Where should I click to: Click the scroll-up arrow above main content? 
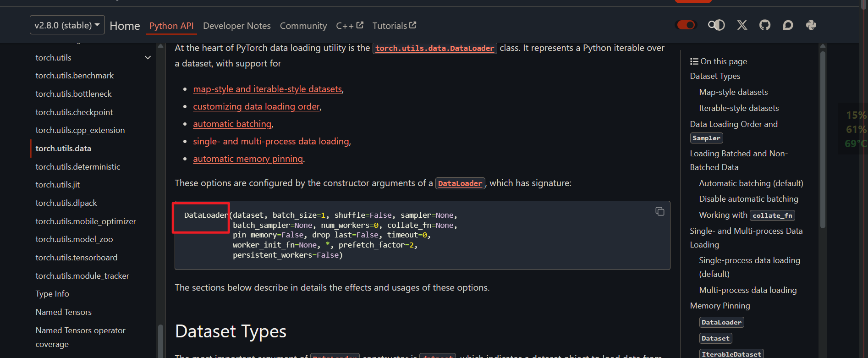160,46
